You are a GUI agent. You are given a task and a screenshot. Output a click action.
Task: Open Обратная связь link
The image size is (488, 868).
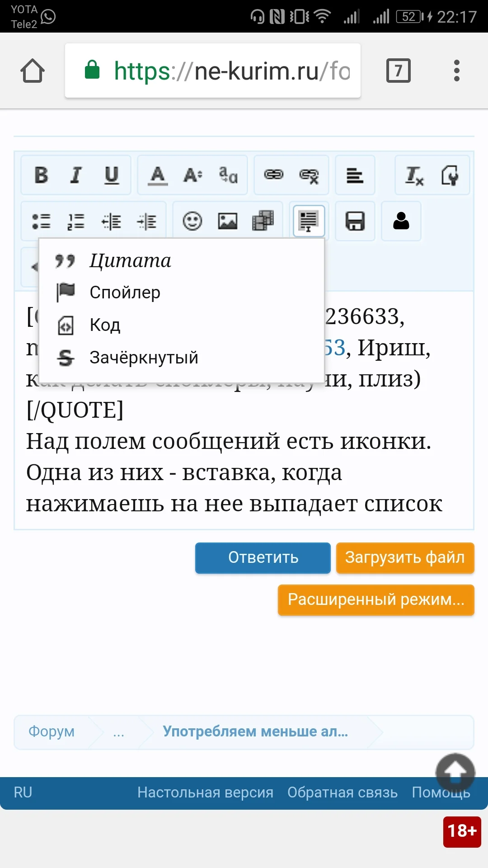pos(343,793)
